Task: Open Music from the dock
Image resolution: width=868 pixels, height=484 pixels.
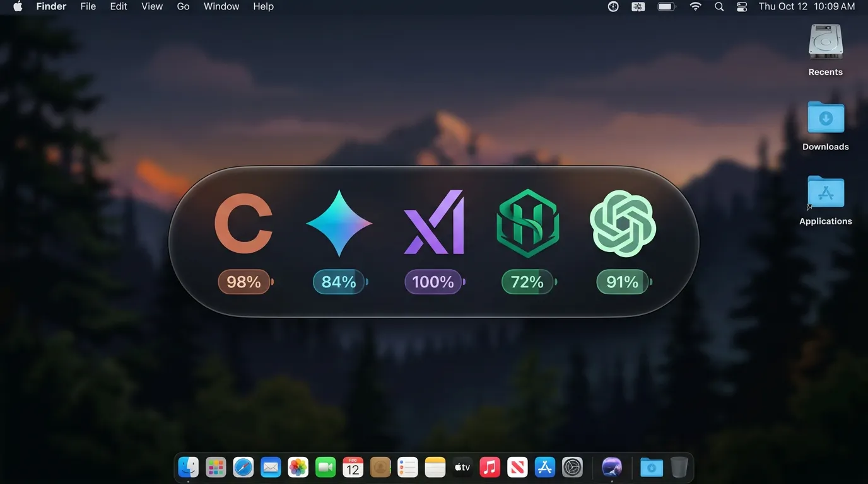Action: coord(490,467)
